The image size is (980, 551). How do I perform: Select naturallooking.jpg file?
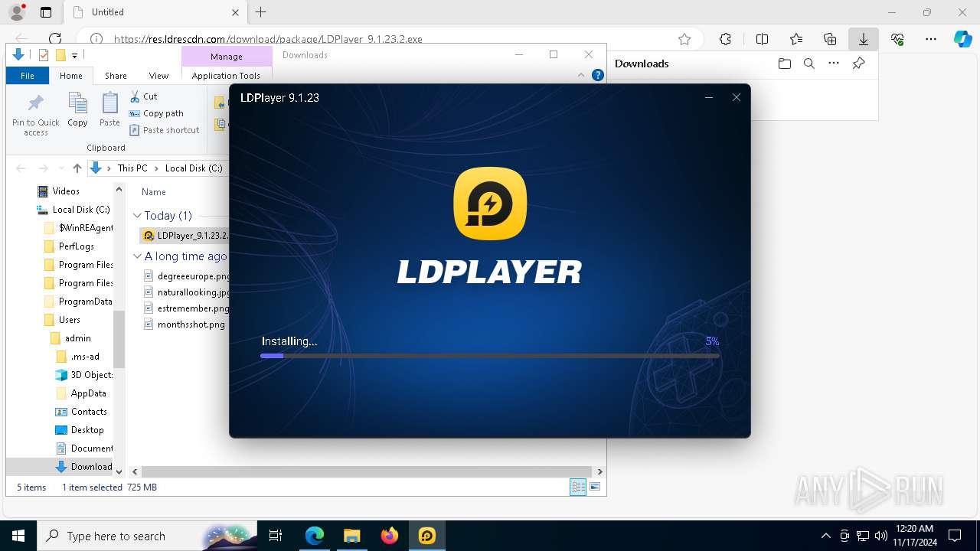click(x=187, y=292)
